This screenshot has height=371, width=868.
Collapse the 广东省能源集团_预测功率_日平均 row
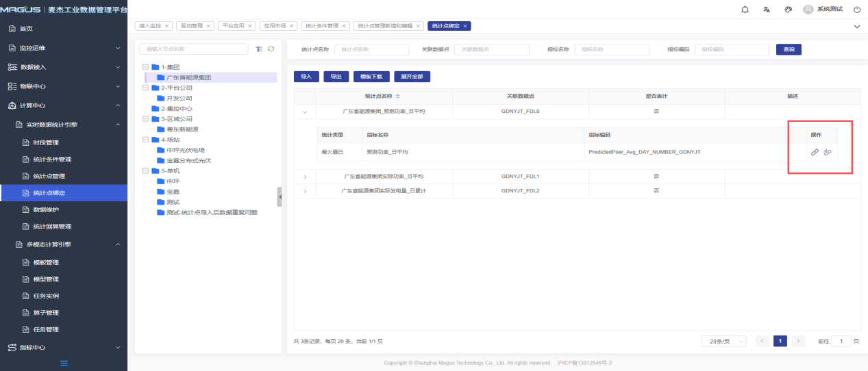click(305, 111)
